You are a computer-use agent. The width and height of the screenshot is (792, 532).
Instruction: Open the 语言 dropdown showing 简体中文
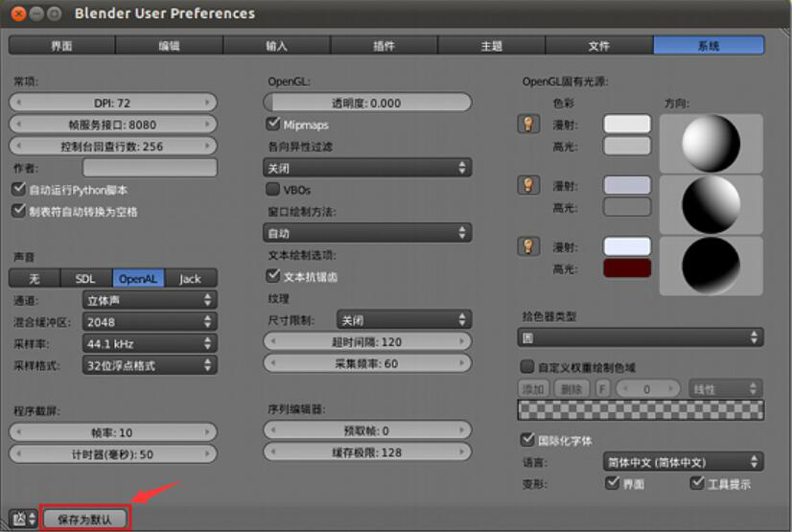point(684,462)
